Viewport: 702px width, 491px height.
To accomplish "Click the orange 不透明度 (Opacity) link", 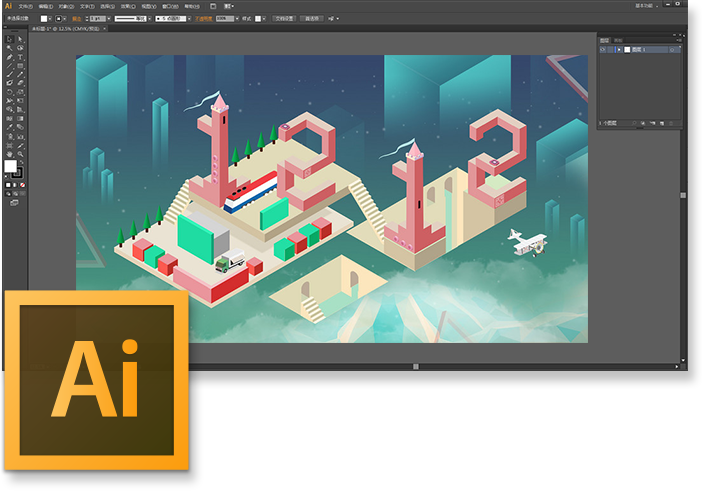I will tap(203, 19).
